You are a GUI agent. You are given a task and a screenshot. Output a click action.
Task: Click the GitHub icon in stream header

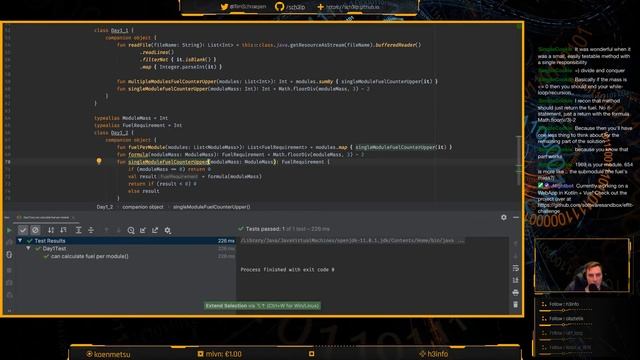coord(280,7)
